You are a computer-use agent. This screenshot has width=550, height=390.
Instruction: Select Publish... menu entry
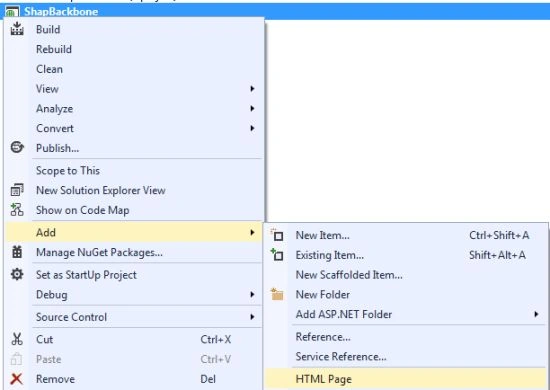point(134,148)
